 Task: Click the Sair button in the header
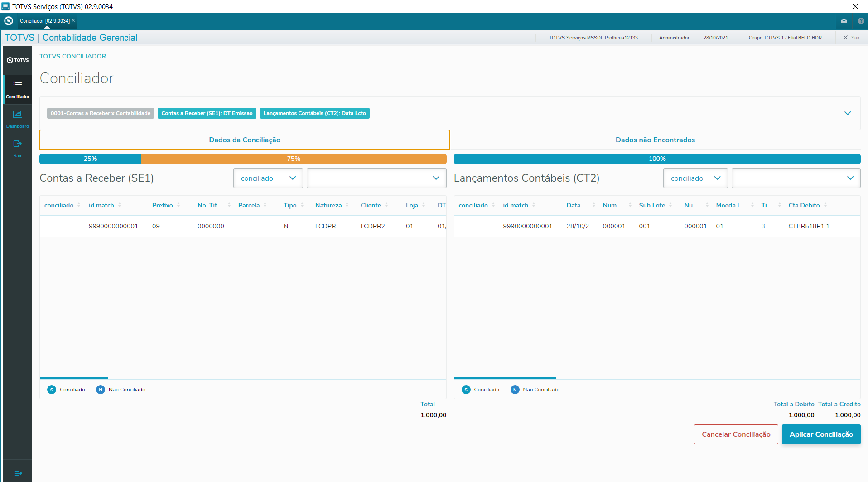851,38
